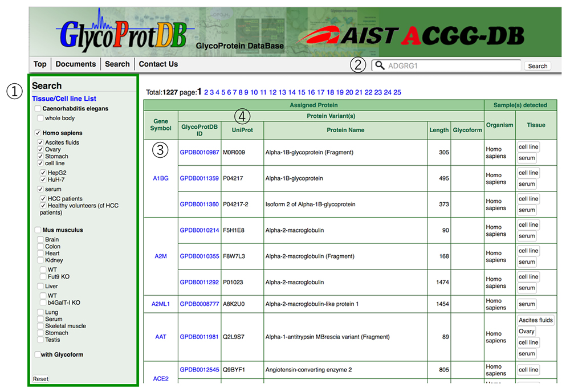Click the cell line tag in the ACE2 row
Image resolution: width=570 pixels, height=392 pixels.
(528, 370)
